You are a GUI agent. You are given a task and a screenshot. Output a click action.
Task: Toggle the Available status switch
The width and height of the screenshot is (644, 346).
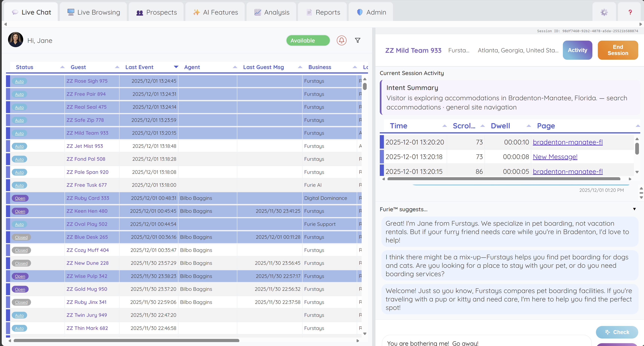308,41
